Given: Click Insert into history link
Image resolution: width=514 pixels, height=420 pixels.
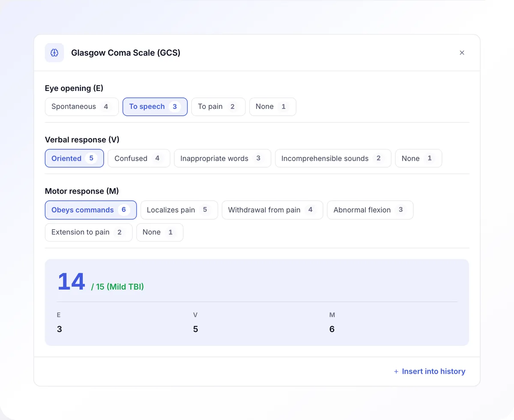Looking at the screenshot, I should tap(430, 372).
